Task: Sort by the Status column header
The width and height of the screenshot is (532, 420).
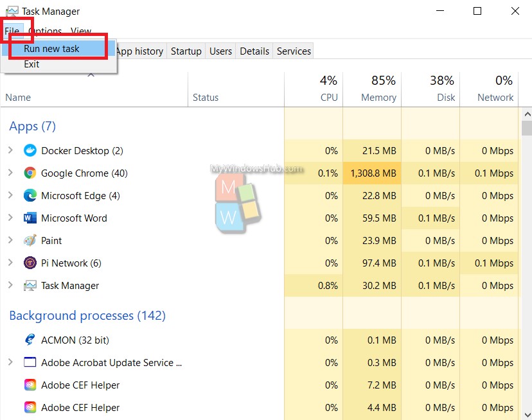Action: pyautogui.click(x=236, y=90)
